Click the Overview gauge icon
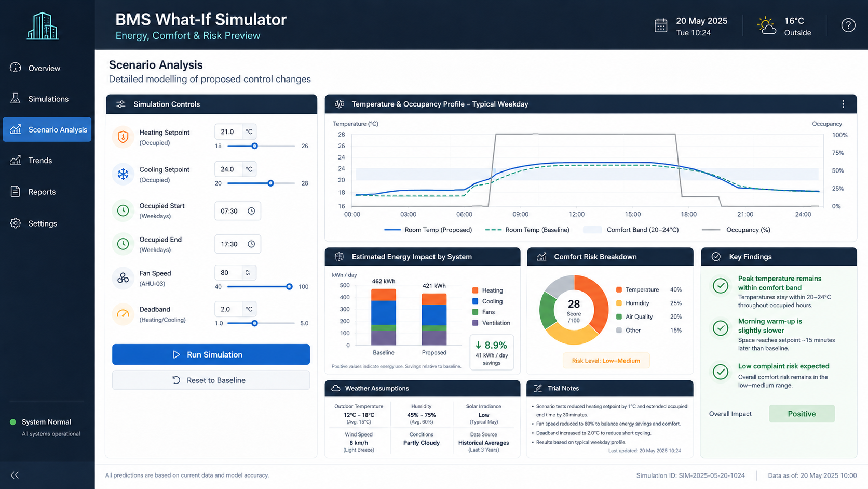 [16, 68]
